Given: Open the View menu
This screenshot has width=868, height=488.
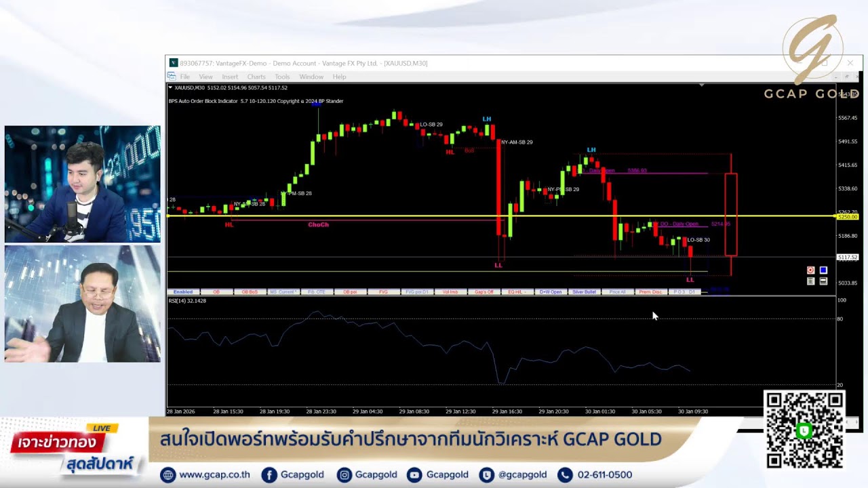Looking at the screenshot, I should (x=205, y=77).
